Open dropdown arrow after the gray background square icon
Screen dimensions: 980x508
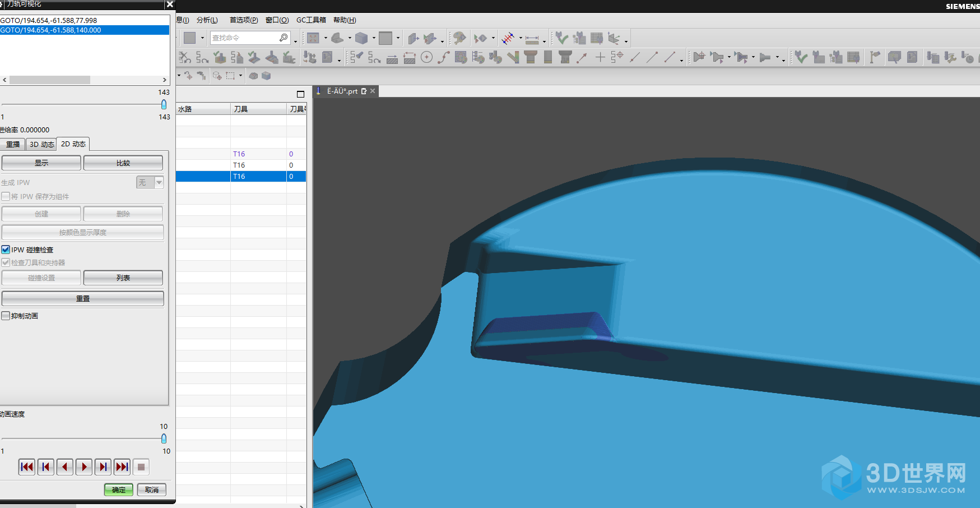point(398,39)
